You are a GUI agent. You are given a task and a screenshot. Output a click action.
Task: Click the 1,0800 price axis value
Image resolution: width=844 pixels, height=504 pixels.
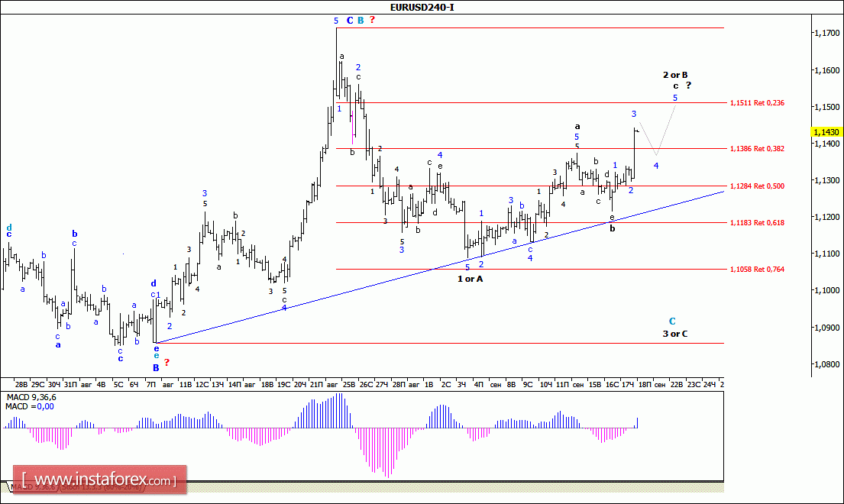(826, 364)
